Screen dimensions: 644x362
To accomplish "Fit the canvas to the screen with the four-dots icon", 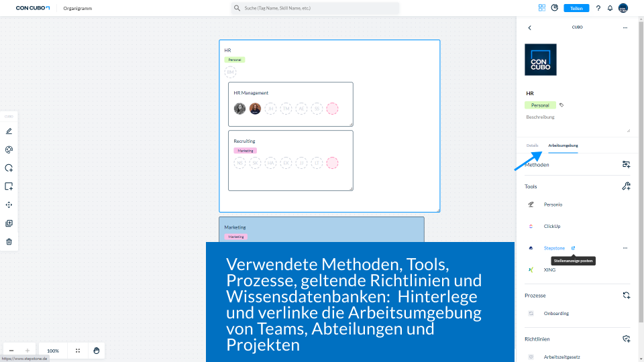I will pos(78,351).
